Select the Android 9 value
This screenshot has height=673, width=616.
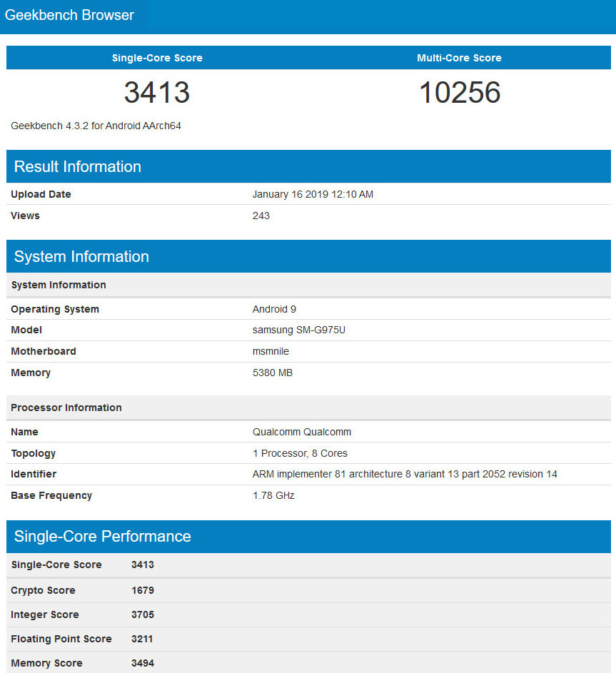point(274,309)
